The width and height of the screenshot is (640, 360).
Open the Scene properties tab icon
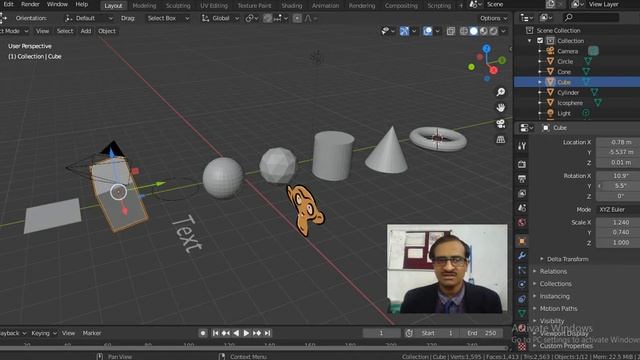(x=522, y=208)
